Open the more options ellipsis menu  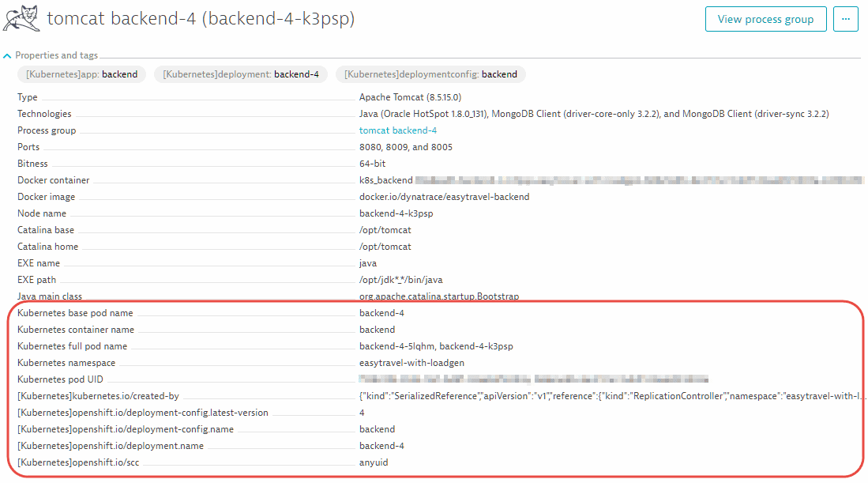pyautogui.click(x=846, y=20)
